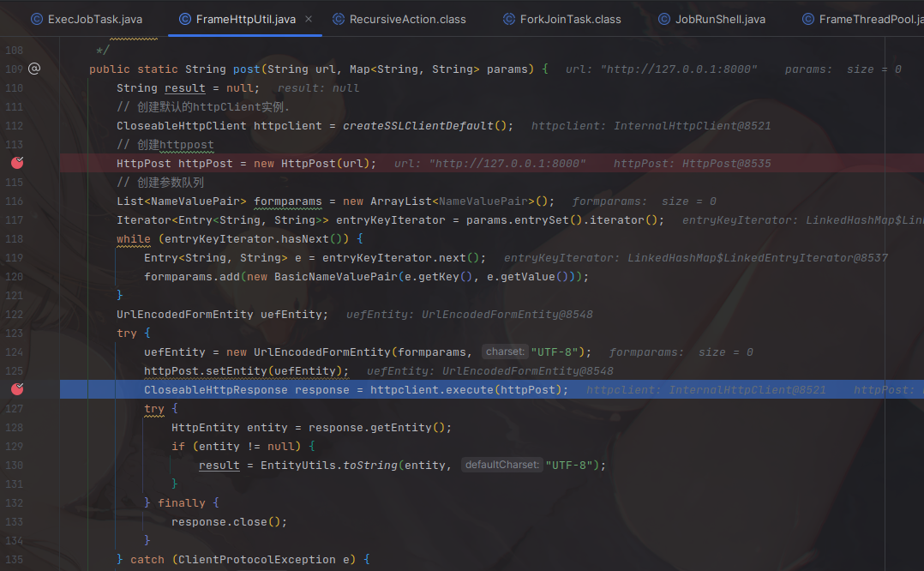
Task: Click 'result' variable in line 110
Action: (x=185, y=87)
